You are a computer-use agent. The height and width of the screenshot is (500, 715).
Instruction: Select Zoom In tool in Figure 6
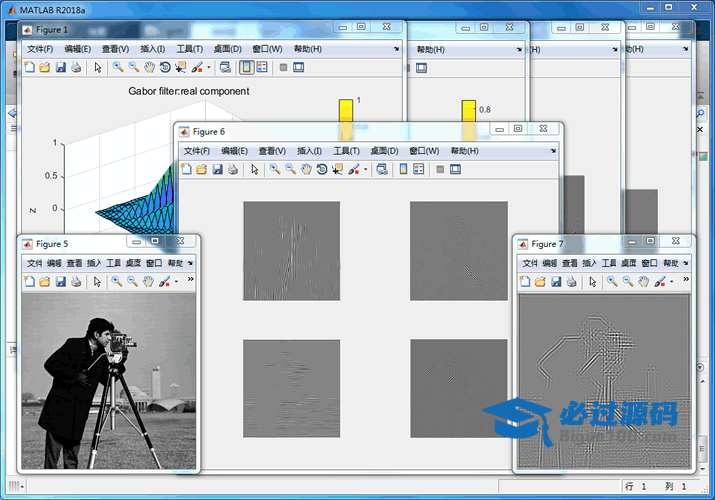[275, 170]
